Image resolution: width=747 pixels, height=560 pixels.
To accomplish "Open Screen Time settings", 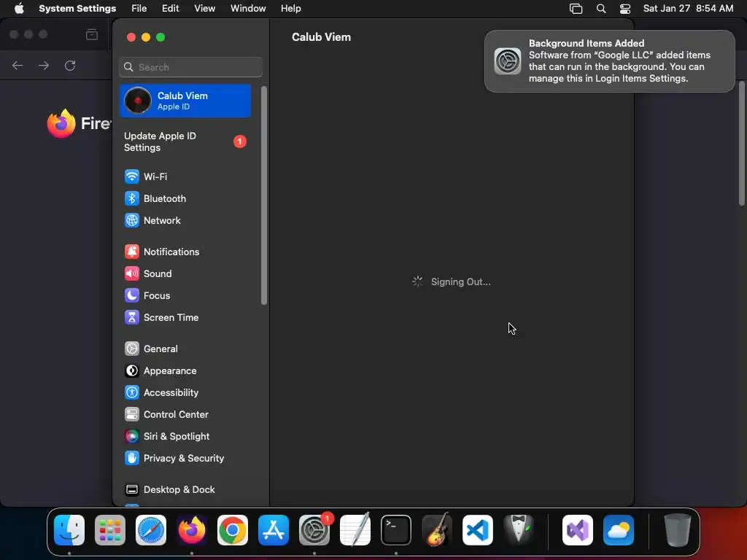I will pos(185,318).
